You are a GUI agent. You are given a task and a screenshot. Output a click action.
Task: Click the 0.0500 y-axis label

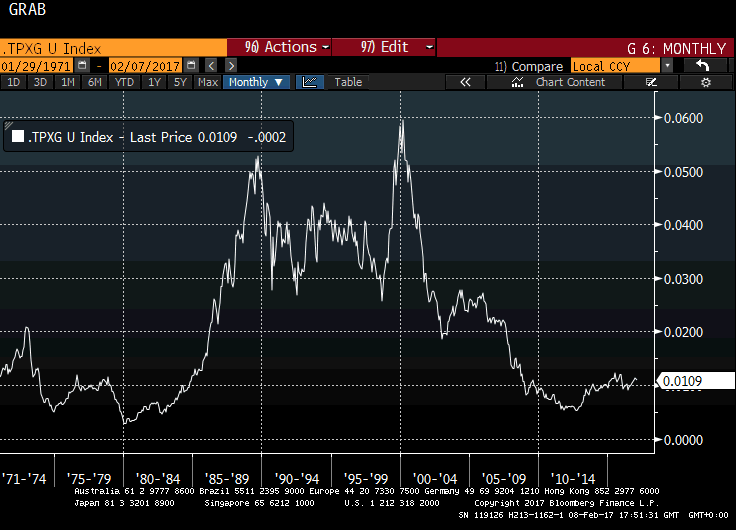[683, 172]
